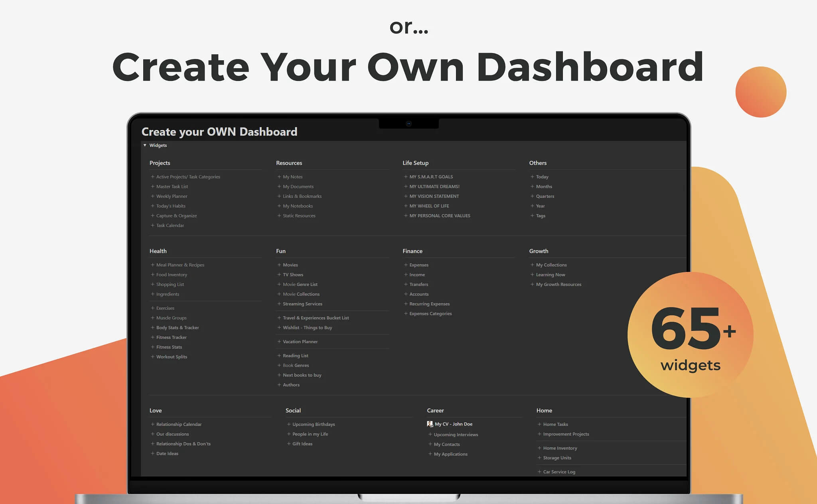Click the My CV page icon
Screen dimensions: 817x504
[430, 424]
